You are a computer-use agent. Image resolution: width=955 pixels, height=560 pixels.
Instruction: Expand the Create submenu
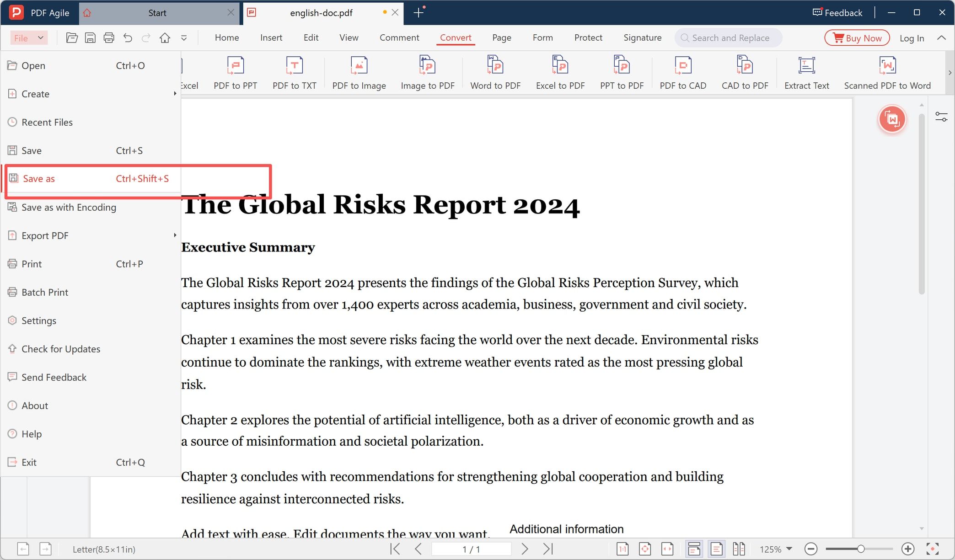click(91, 94)
